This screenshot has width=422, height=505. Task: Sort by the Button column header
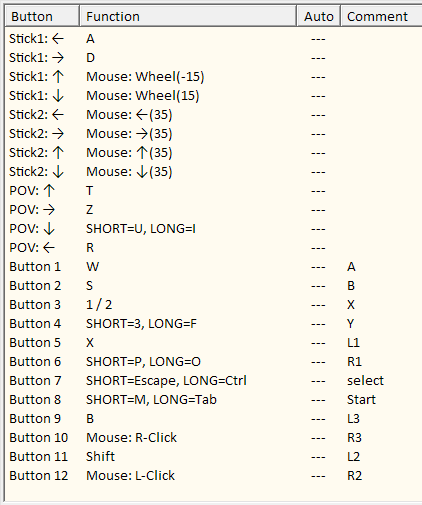[42, 16]
